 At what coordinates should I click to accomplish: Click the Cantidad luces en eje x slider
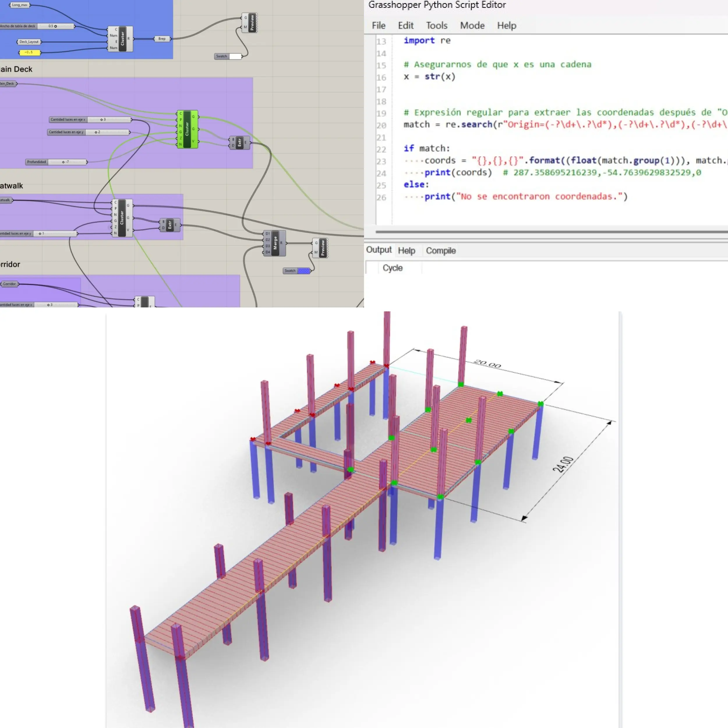tap(102, 119)
